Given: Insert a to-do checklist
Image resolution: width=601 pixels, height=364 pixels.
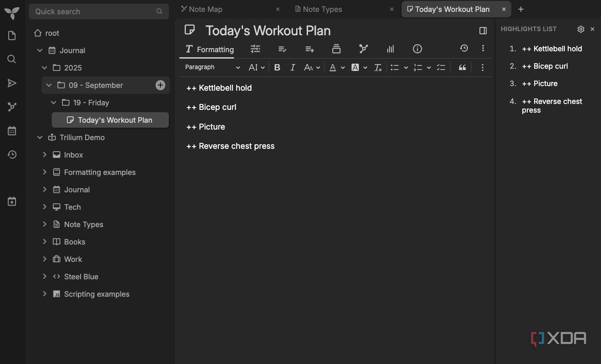Looking at the screenshot, I should click(441, 67).
